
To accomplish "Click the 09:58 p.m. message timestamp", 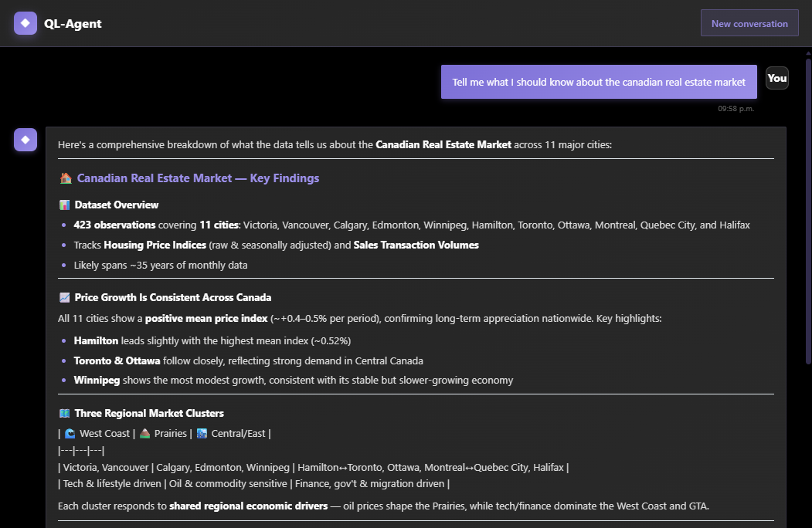I will (x=736, y=109).
